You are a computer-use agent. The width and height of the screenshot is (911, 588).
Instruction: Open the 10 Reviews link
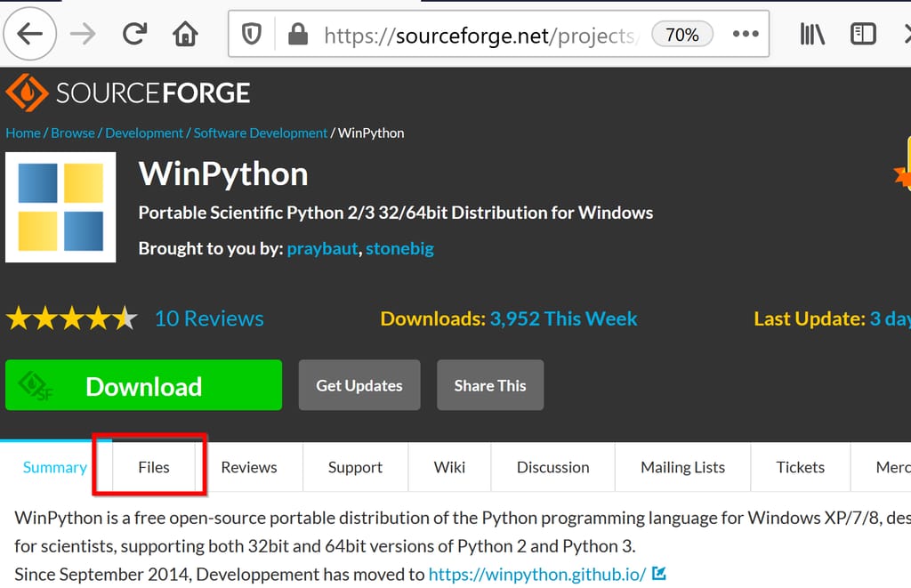(x=209, y=318)
